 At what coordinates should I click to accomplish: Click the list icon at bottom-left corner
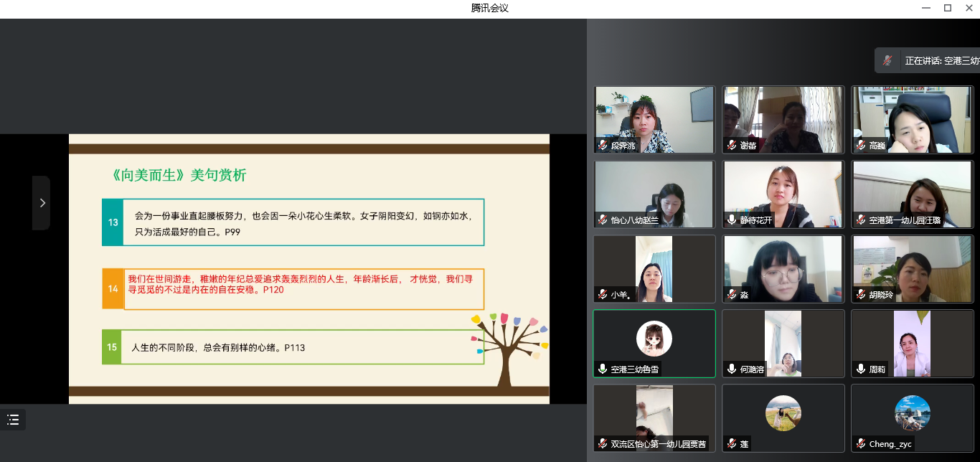pyautogui.click(x=13, y=420)
